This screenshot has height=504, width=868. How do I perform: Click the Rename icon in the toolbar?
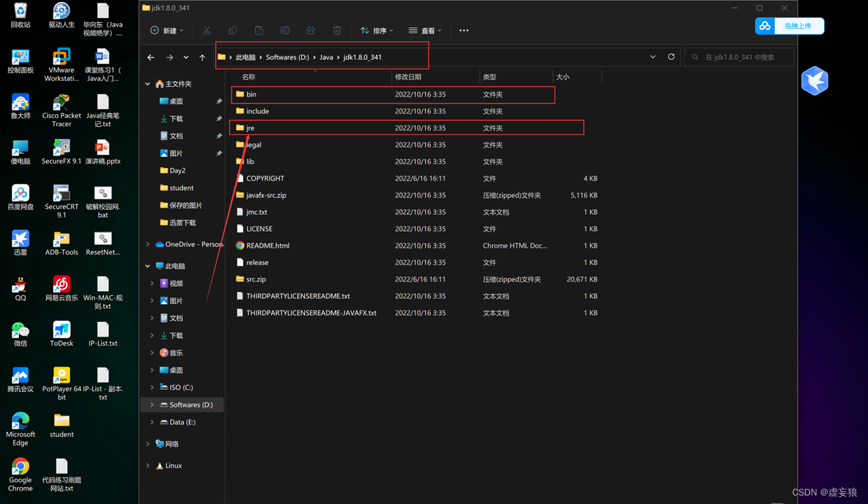pos(285,30)
